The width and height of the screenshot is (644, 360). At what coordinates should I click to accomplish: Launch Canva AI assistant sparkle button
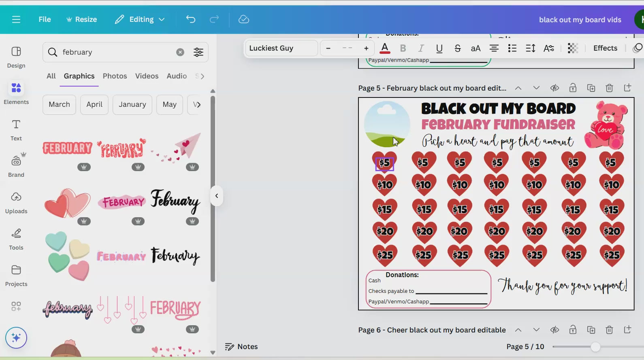[x=16, y=338]
